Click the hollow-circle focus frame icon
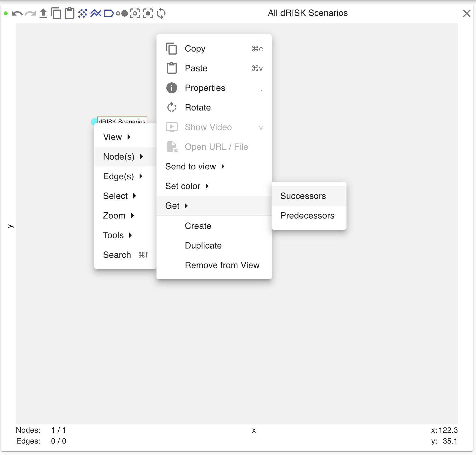The width and height of the screenshot is (476, 455). (135, 13)
